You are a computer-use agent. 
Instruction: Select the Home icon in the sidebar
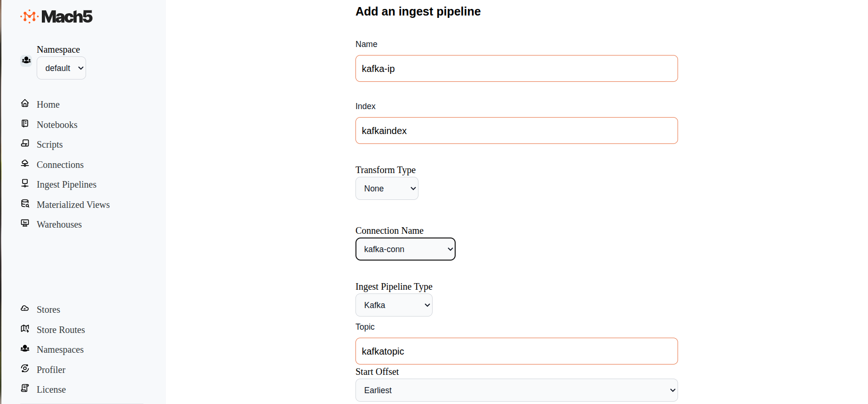[25, 103]
